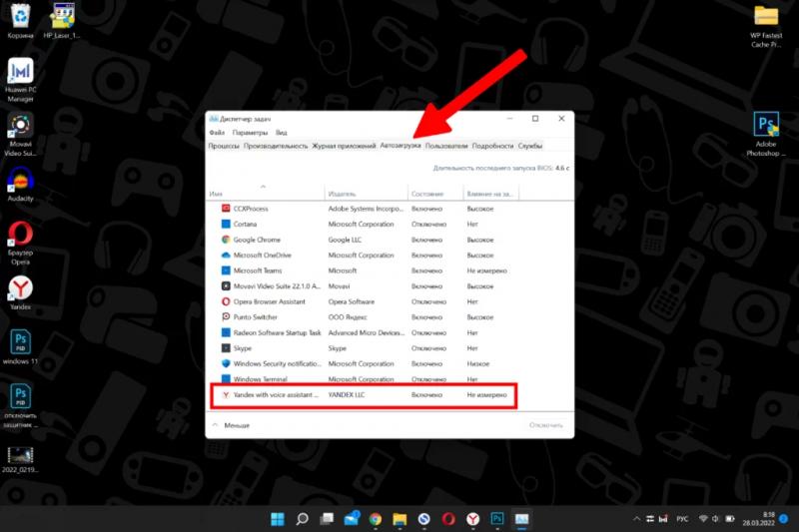Sort by the Состояние column header

click(x=426, y=193)
